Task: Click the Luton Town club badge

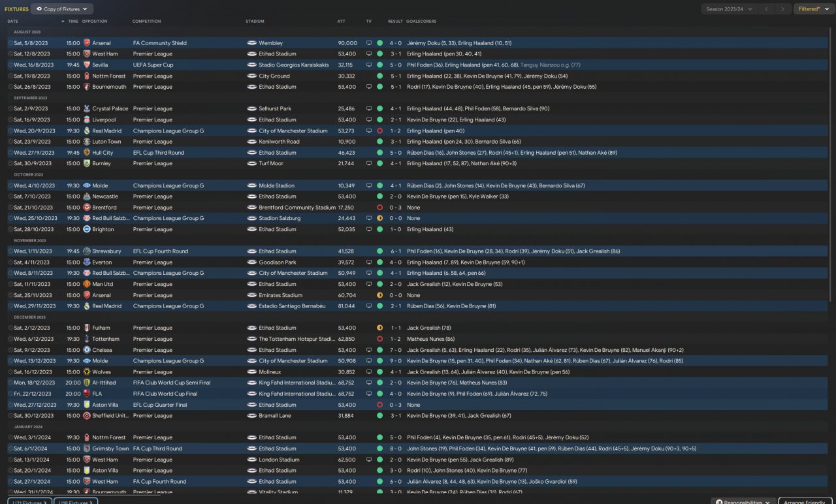Action: point(87,142)
